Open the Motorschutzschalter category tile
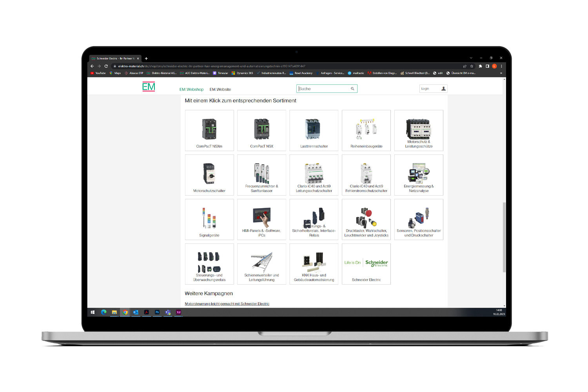This screenshot has height=392, width=588. pos(209,175)
